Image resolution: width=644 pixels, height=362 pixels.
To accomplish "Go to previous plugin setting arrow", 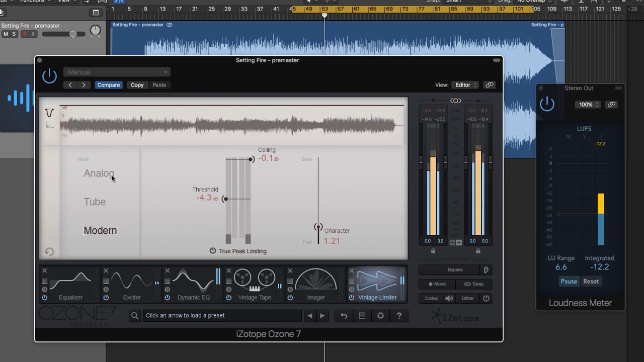I will 70,85.
